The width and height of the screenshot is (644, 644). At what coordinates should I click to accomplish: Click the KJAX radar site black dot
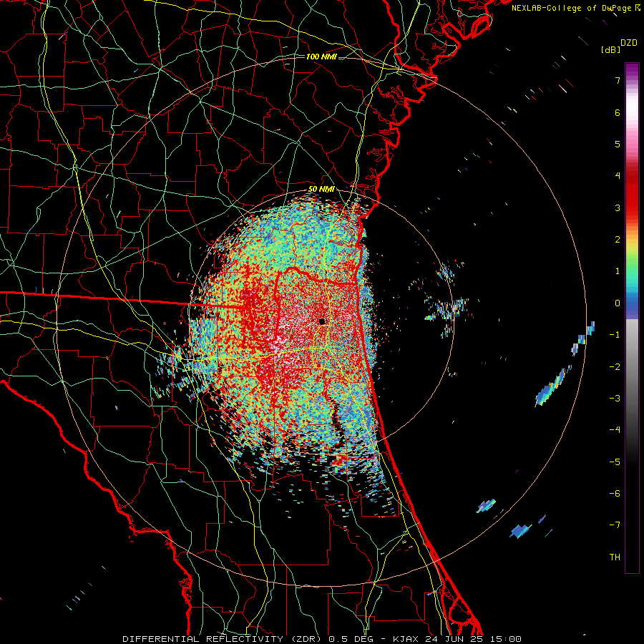323,321
